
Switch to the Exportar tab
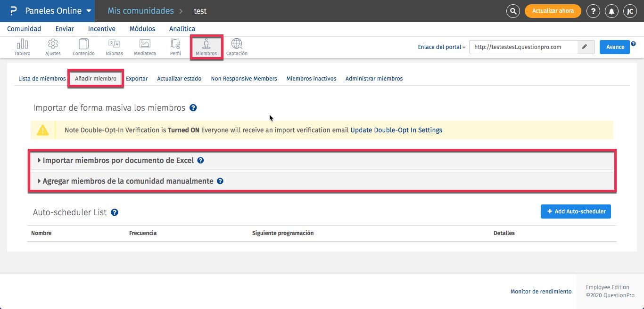[x=137, y=79]
